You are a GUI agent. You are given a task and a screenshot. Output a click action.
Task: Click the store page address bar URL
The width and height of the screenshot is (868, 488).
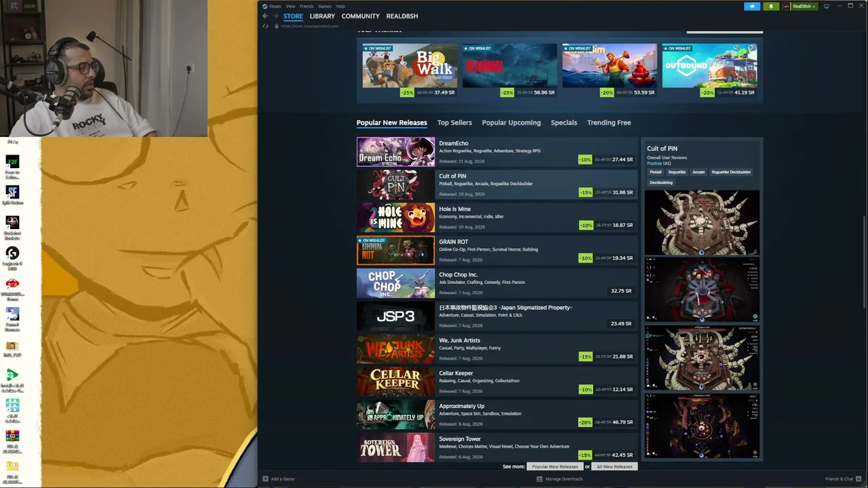[310, 26]
